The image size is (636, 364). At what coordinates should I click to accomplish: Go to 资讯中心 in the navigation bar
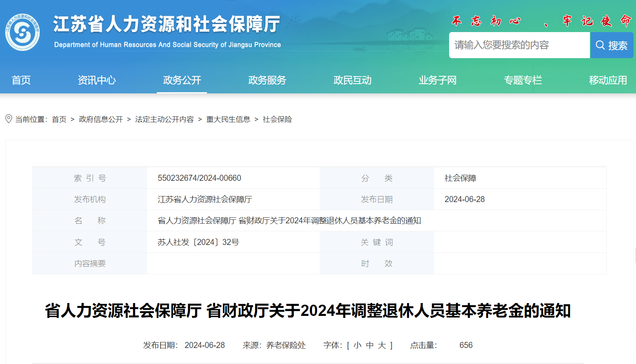97,80
